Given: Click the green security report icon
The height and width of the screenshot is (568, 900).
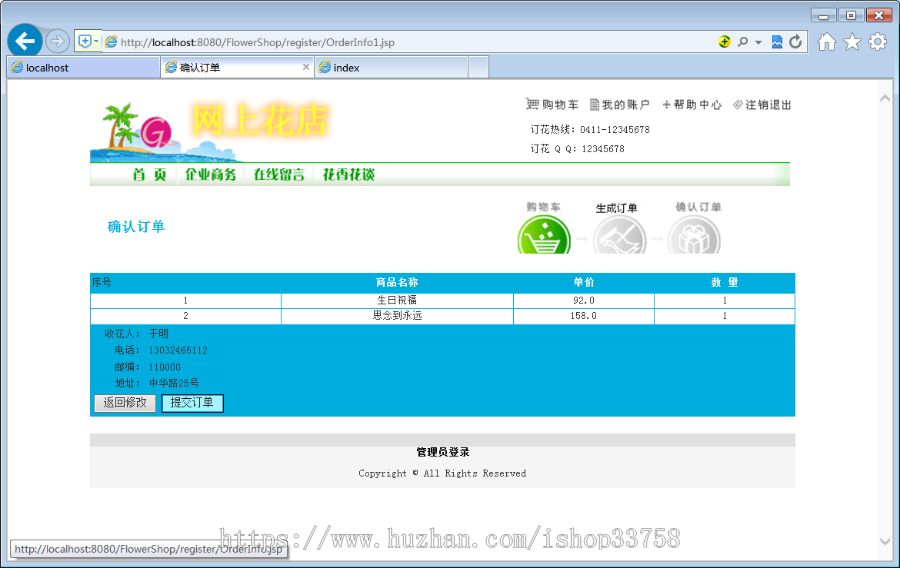Looking at the screenshot, I should pyautogui.click(x=724, y=41).
